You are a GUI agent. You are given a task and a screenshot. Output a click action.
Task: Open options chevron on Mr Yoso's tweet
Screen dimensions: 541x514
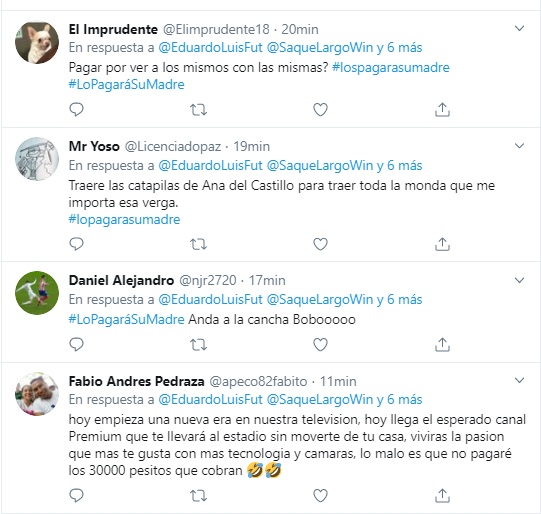pyautogui.click(x=519, y=146)
